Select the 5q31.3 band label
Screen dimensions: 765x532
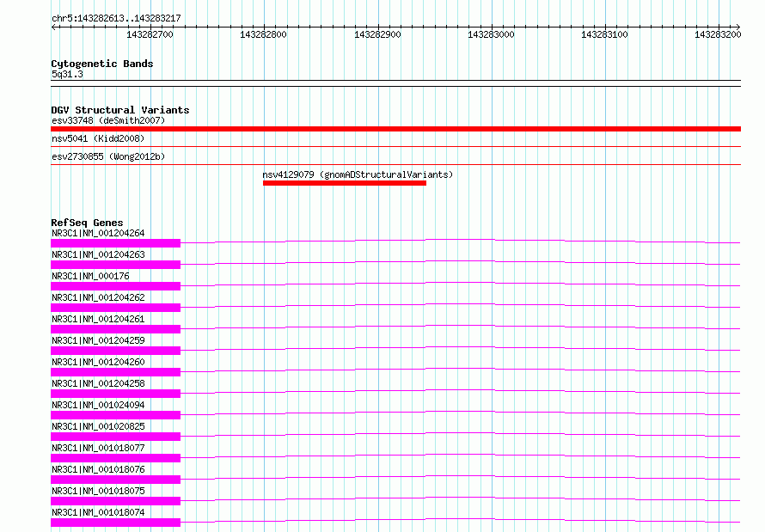click(67, 74)
